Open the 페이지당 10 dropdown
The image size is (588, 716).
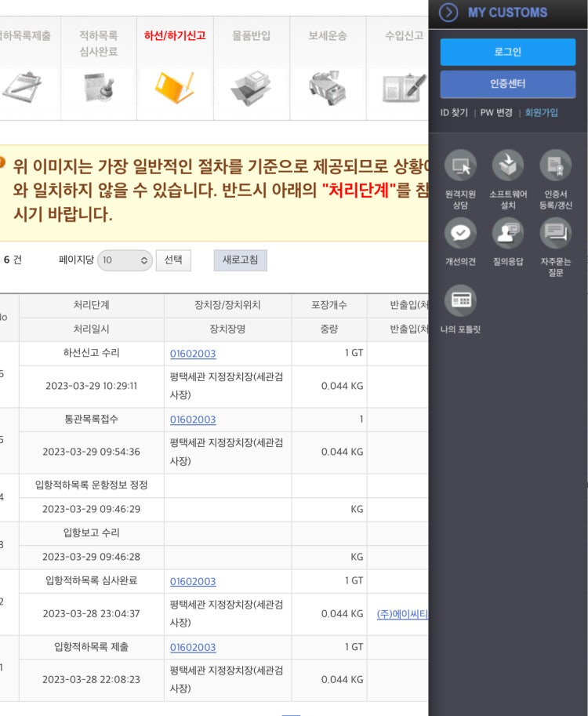click(x=125, y=260)
